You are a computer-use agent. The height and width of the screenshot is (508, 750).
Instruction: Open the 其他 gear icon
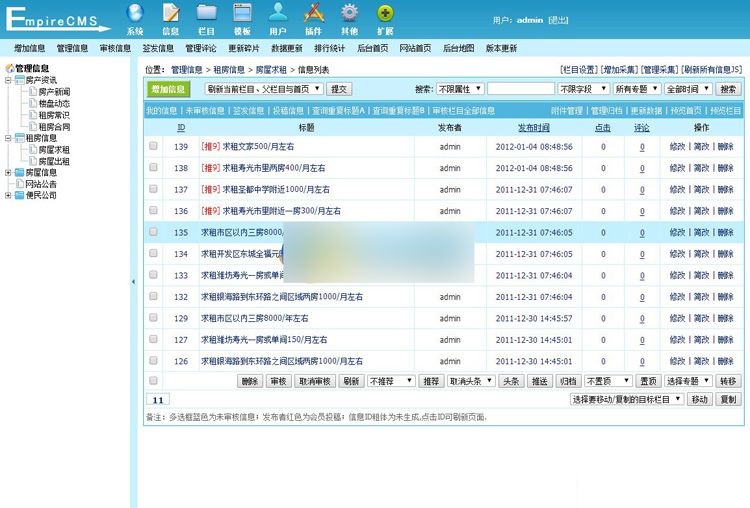point(350,13)
